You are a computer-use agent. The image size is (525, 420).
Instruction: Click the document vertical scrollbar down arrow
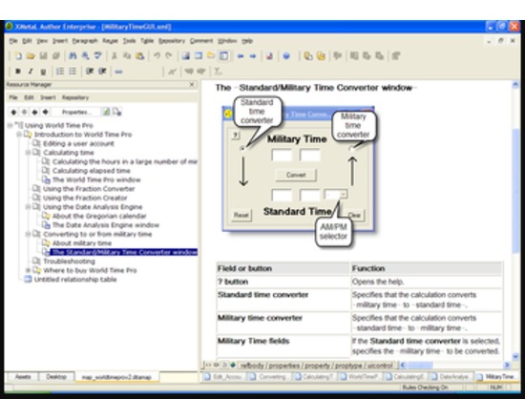pyautogui.click(x=515, y=356)
